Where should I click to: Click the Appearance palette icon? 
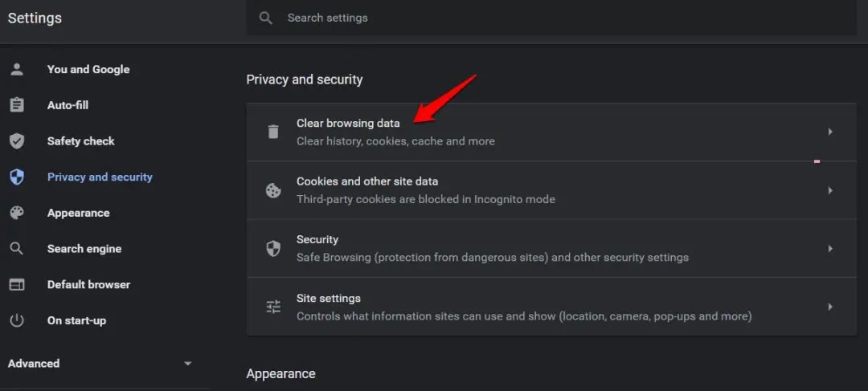tap(17, 213)
